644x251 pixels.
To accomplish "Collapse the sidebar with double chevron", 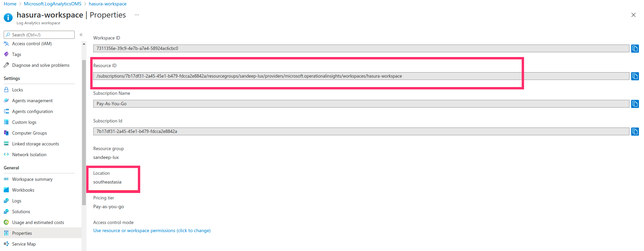I will [81, 35].
